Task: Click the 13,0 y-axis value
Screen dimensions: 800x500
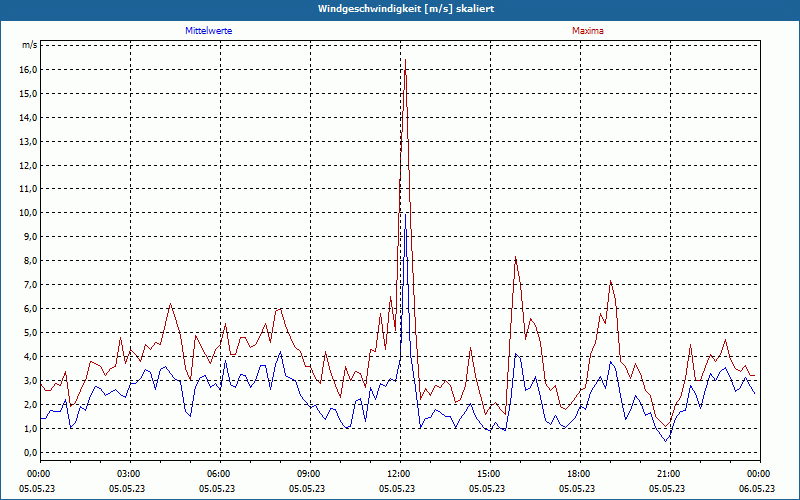Action: pyautogui.click(x=29, y=141)
